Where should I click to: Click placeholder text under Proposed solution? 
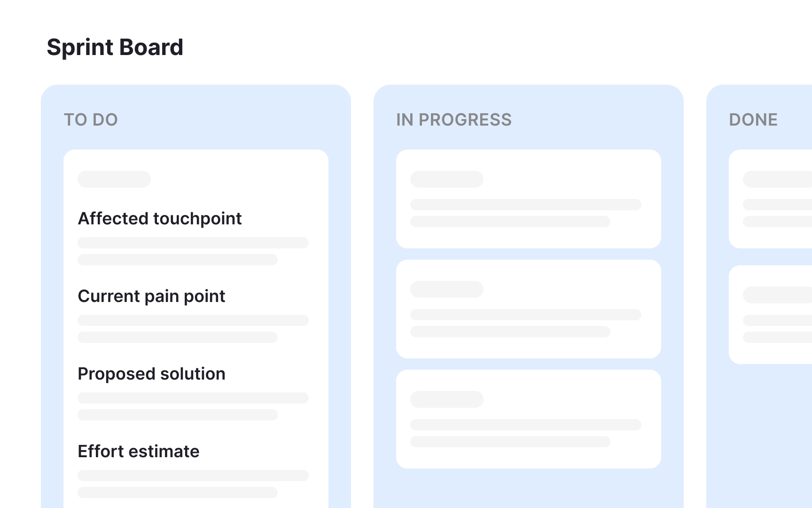(x=193, y=406)
